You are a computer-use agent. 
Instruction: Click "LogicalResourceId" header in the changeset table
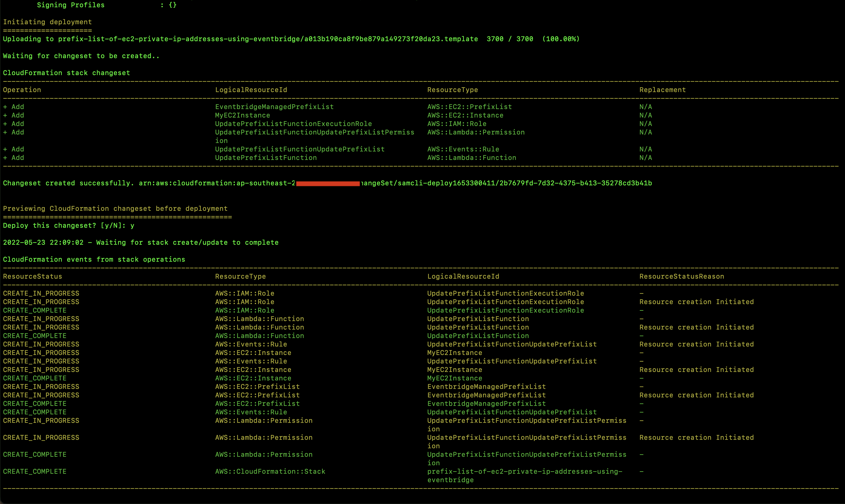coord(251,90)
